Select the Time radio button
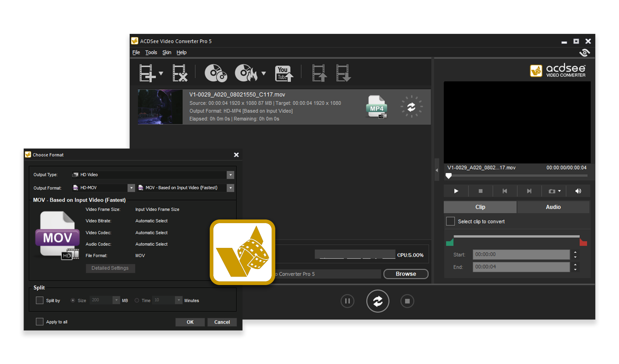Screen dimensions: 619x364 click(x=137, y=300)
